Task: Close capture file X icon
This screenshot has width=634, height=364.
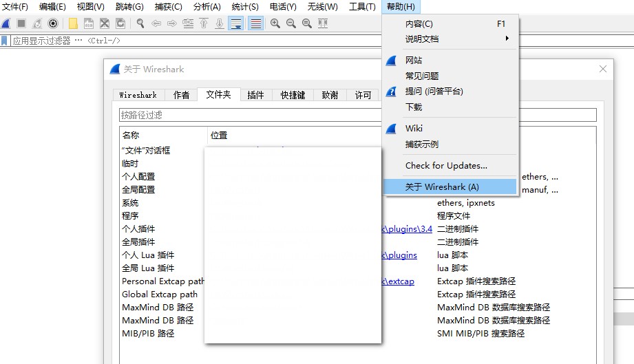Action: pyautogui.click(x=105, y=23)
